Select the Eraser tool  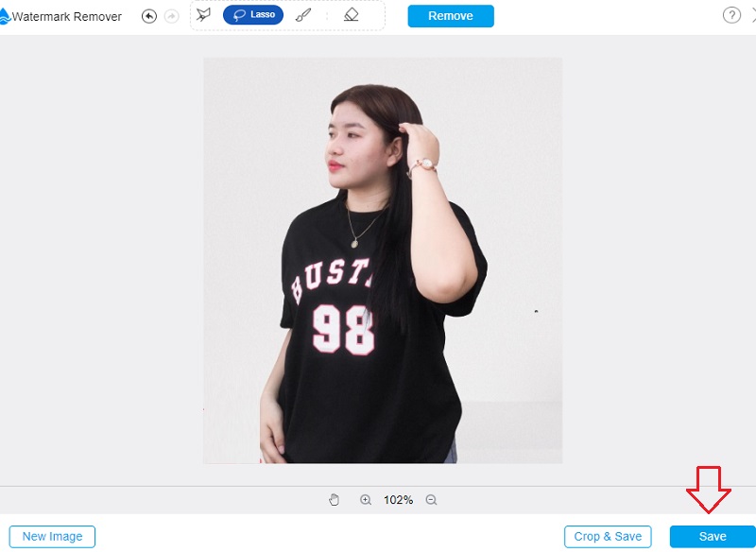(351, 15)
